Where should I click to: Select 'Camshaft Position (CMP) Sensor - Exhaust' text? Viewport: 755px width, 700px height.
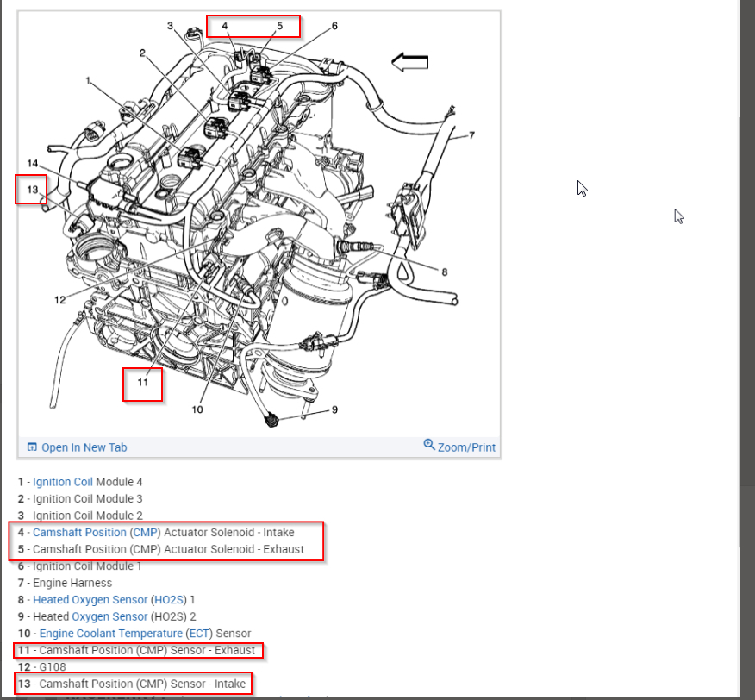click(x=147, y=650)
